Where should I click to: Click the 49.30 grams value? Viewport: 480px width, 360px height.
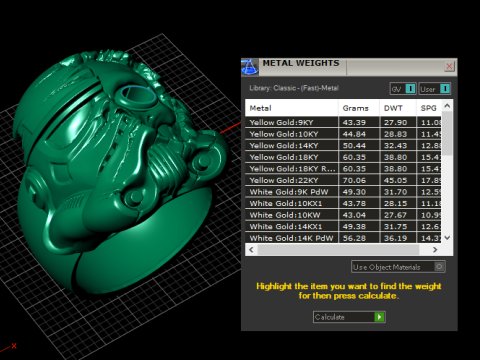pos(354,192)
